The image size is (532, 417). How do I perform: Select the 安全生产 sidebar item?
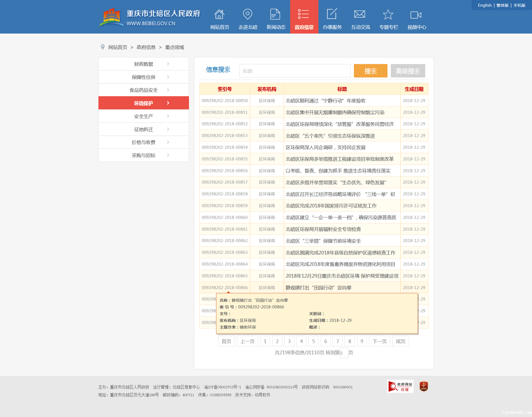coord(143,116)
